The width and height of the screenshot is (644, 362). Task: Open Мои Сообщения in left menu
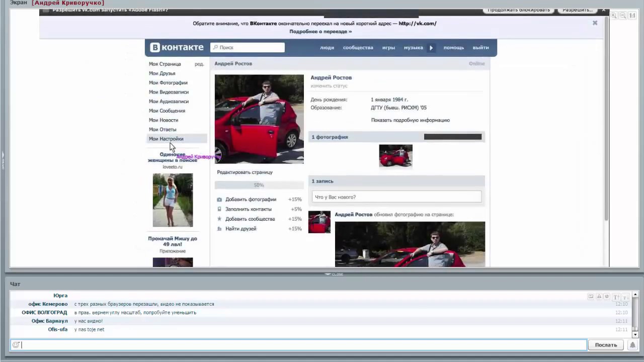167,111
